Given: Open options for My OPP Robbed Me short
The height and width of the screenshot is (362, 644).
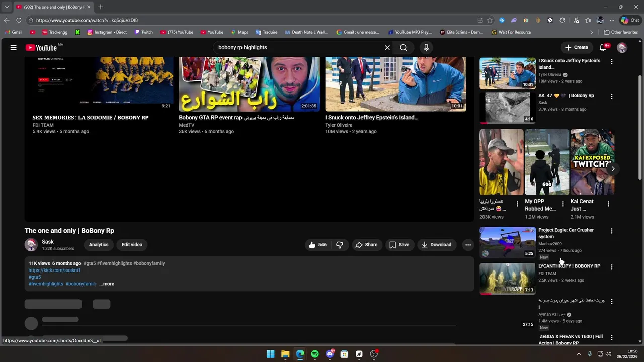Looking at the screenshot, I should [x=563, y=204].
